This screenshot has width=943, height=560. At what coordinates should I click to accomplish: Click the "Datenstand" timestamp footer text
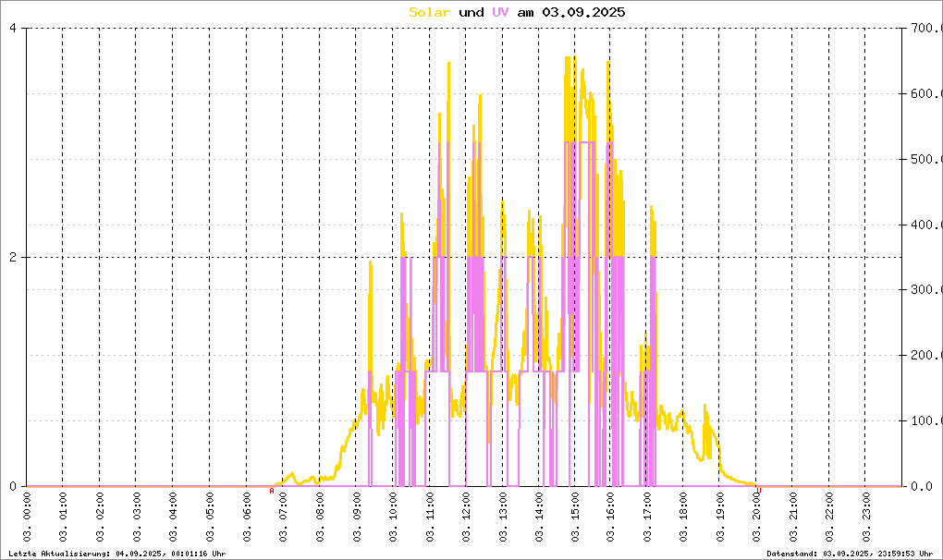coord(849,553)
